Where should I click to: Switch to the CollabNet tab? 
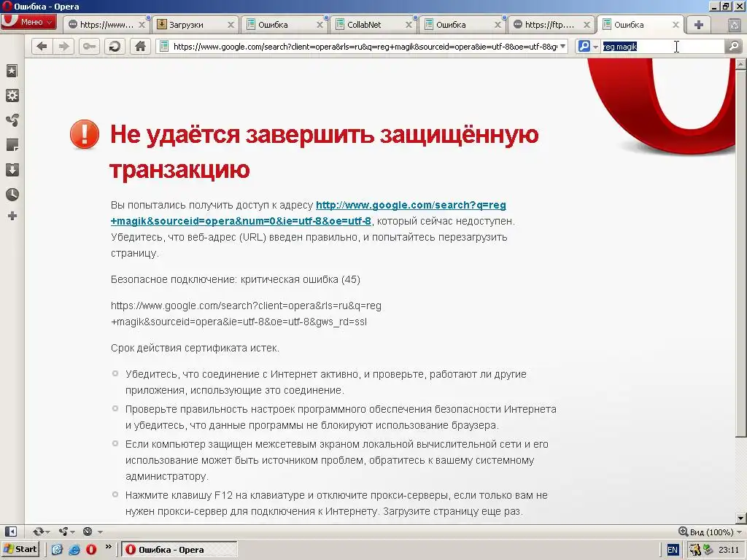coord(369,25)
